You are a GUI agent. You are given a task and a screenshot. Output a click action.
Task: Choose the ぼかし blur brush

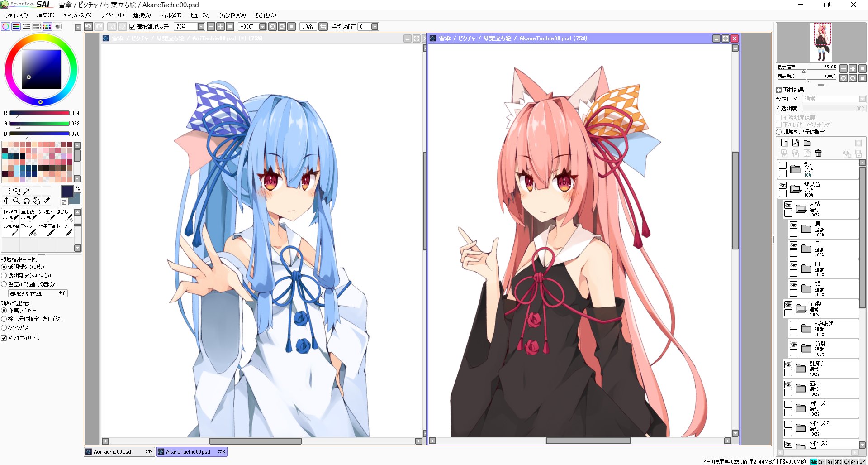pyautogui.click(x=65, y=215)
